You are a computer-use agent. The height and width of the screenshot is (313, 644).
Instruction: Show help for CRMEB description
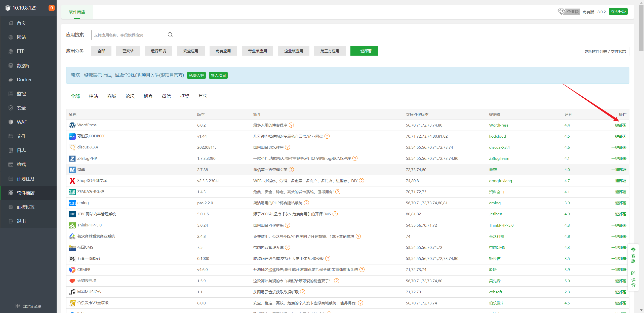pos(362,270)
